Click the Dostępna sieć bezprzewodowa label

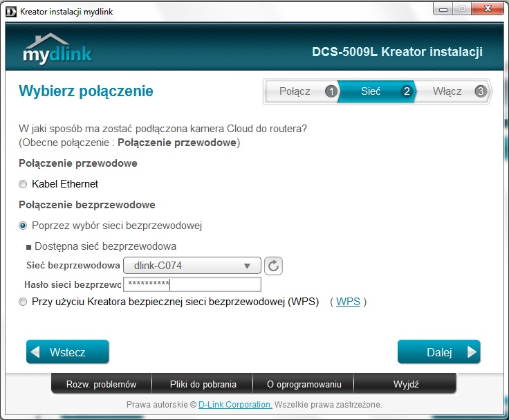click(105, 246)
